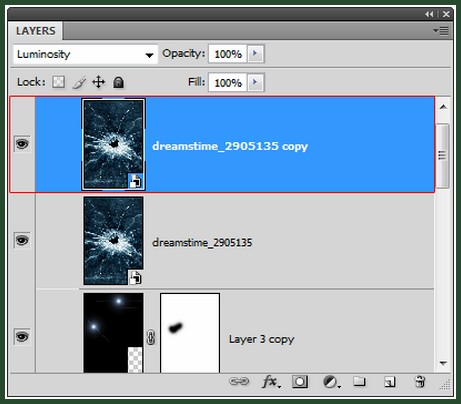Click layer name dreamstime_2905135 copy
461x404 pixels.
tap(230, 146)
